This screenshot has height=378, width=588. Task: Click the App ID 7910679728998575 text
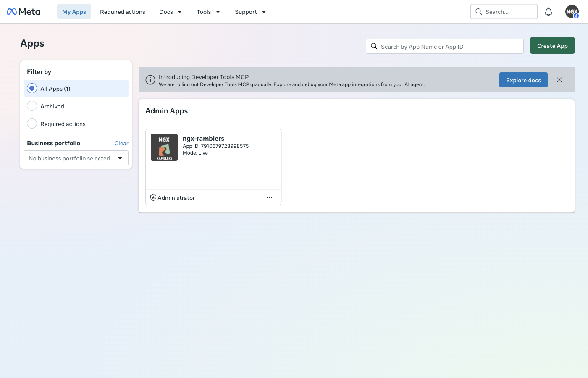coord(215,146)
